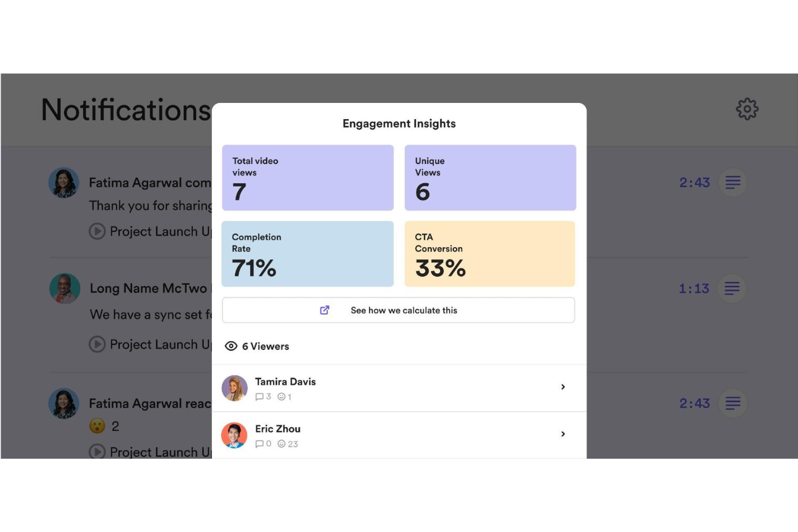Screen dimensions: 798x532
Task: Click the Completion Rate 71% card
Action: point(307,254)
